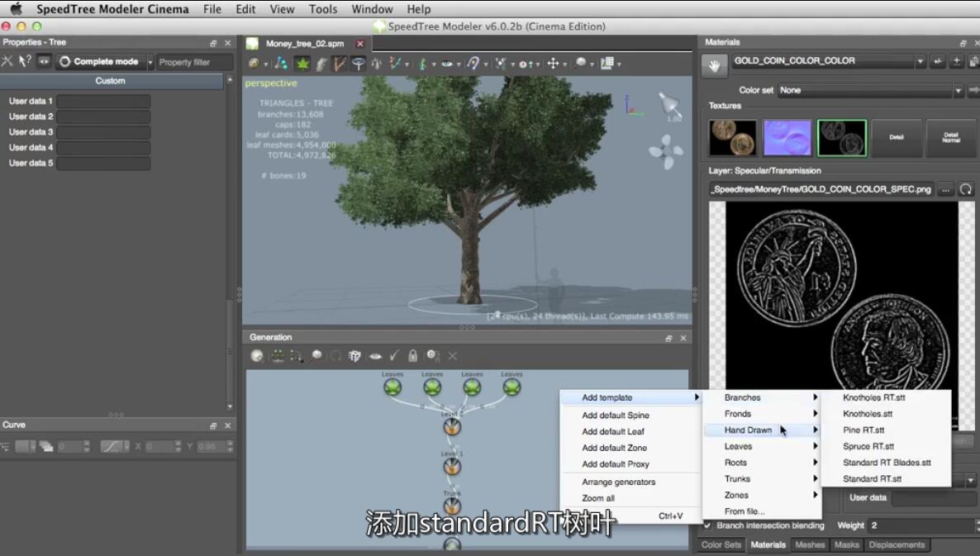Open the Apple menu
The height and width of the screenshot is (556, 980).
(16, 9)
